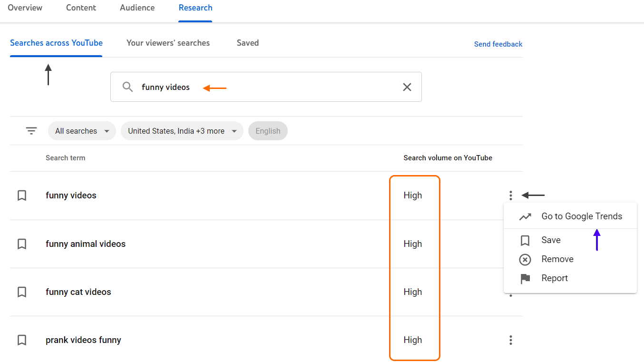Expand the 'All searches' dropdown

(82, 131)
